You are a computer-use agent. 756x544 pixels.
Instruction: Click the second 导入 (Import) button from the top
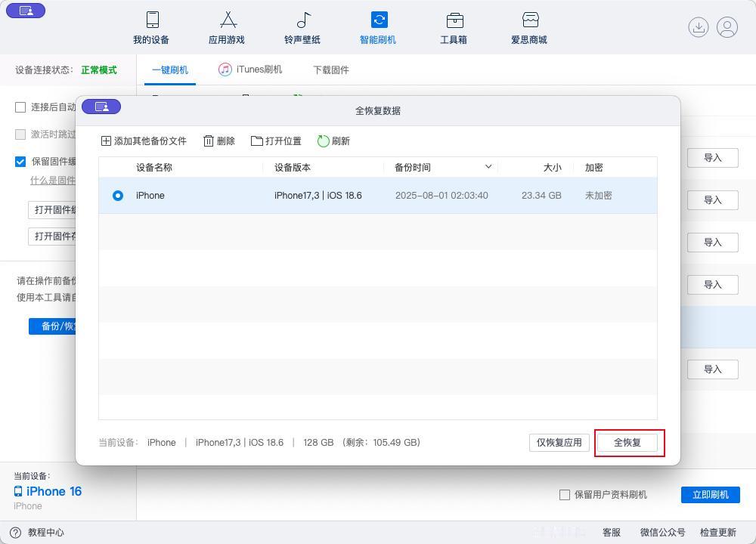pyautogui.click(x=713, y=200)
